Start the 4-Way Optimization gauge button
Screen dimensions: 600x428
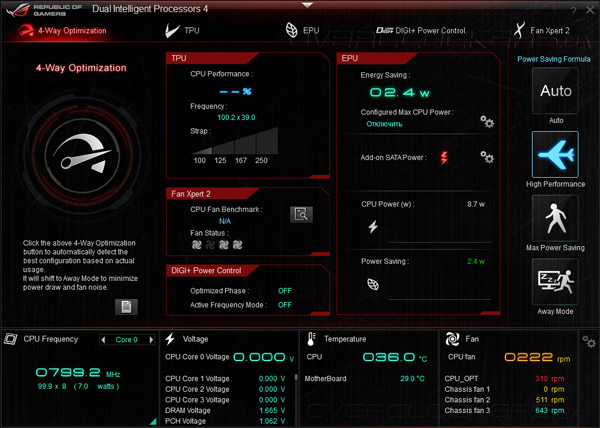coord(82,156)
